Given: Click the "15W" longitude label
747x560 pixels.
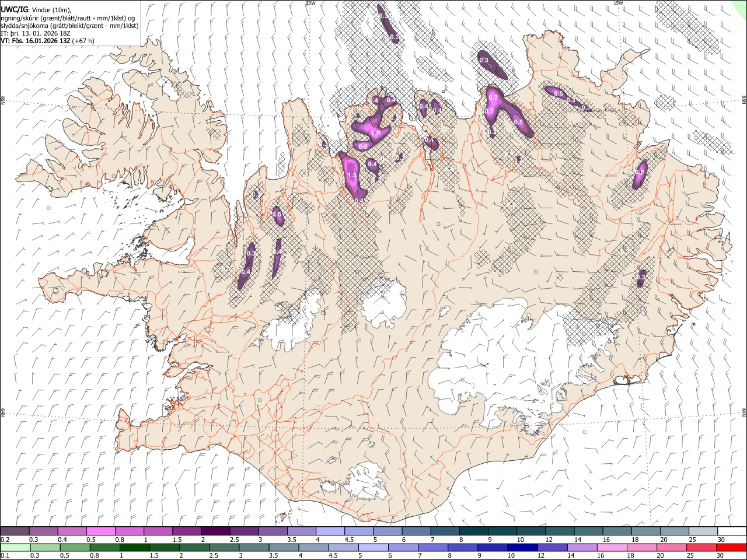Looking at the screenshot, I should click(618, 3).
